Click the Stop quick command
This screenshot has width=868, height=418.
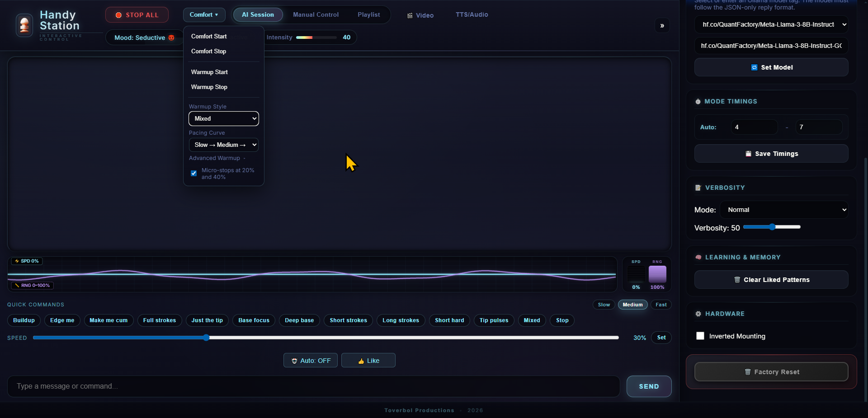562,320
